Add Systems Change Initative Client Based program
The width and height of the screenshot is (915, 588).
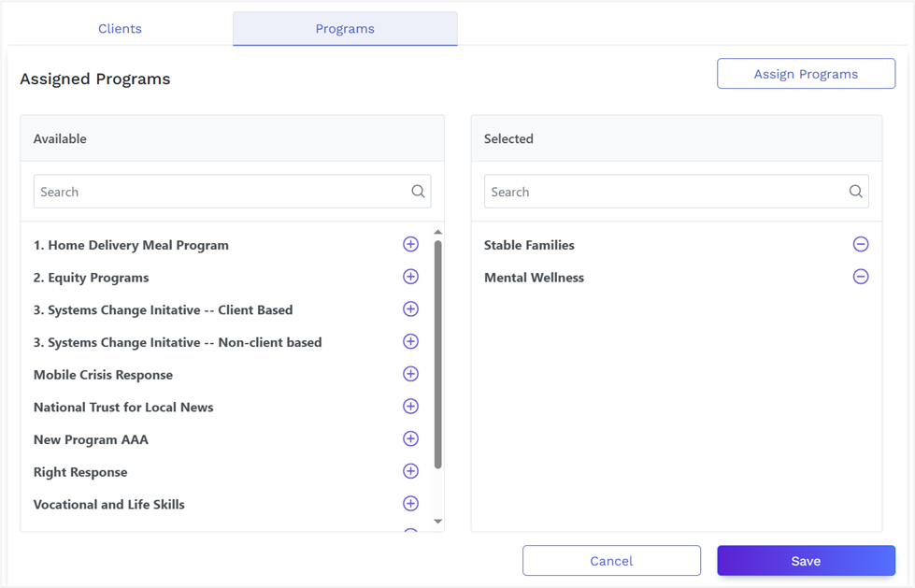point(410,309)
